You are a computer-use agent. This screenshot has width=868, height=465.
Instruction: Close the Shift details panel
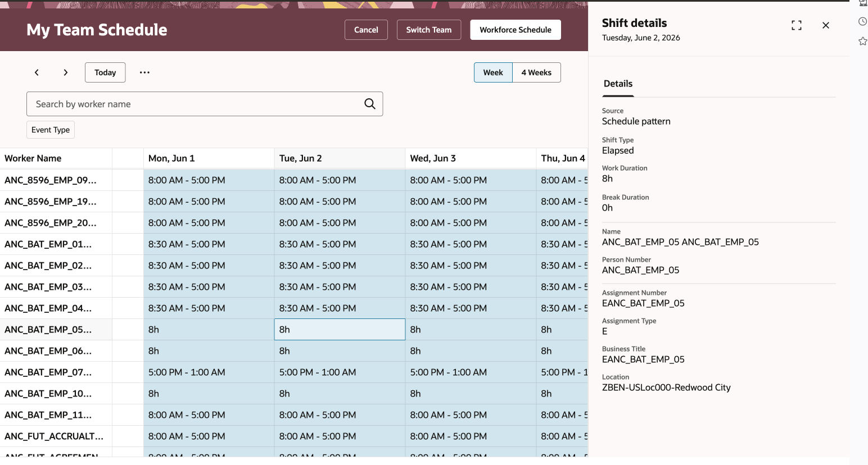826,25
